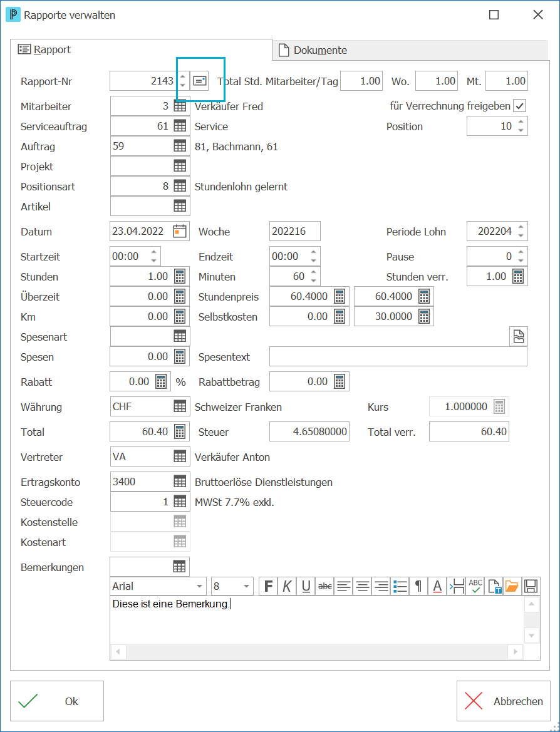Open the Projekt lookup table icon
560x732 pixels.
[x=180, y=166]
